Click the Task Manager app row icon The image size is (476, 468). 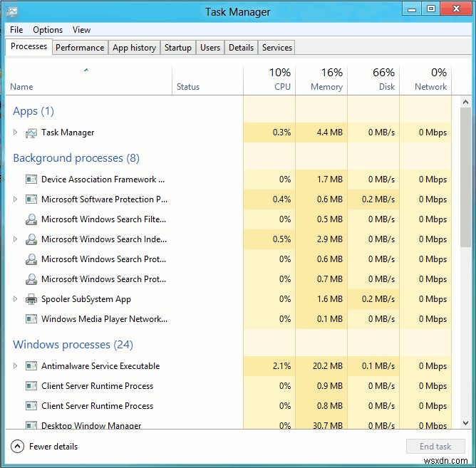click(x=31, y=132)
